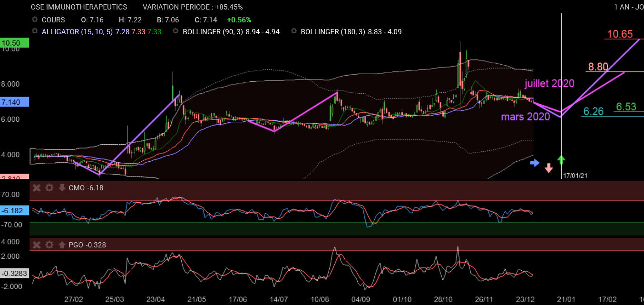This screenshot has height=305, width=644.
Task: Click the 23/04 date on time axis
Action: coord(156,299)
